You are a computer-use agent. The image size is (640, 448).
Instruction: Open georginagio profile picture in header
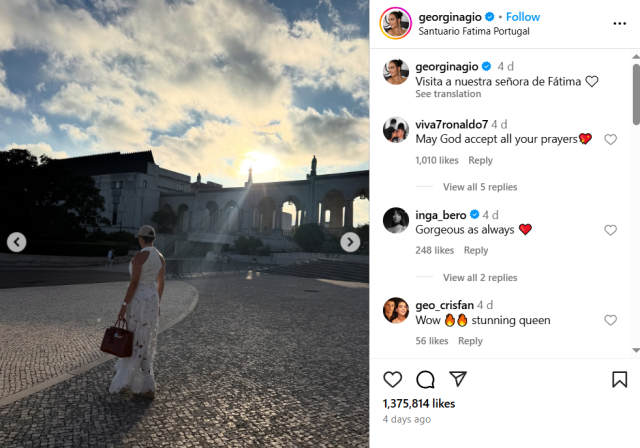click(396, 23)
